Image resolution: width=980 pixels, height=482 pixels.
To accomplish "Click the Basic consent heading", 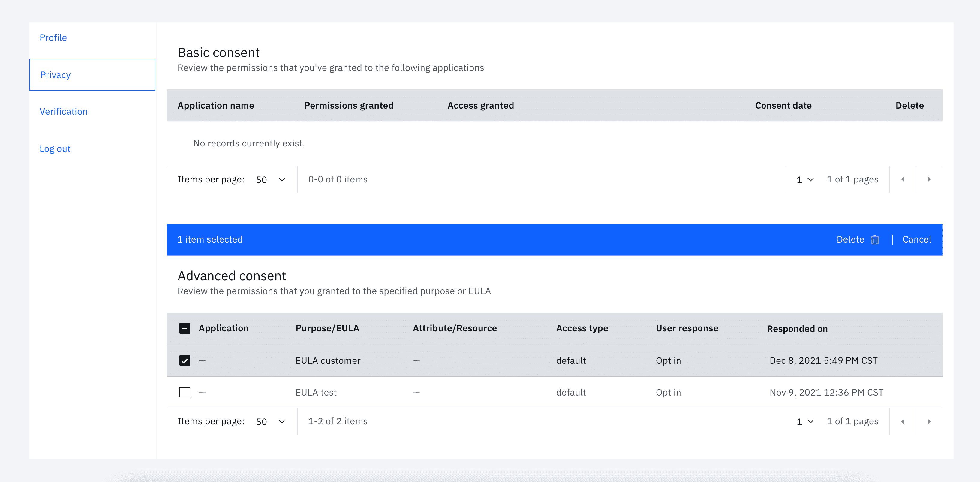I will [x=218, y=53].
